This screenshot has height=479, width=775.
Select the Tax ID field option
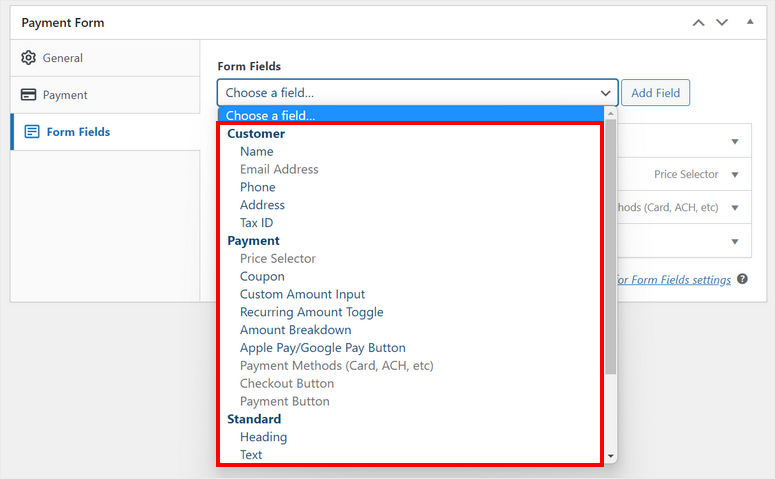[256, 223]
